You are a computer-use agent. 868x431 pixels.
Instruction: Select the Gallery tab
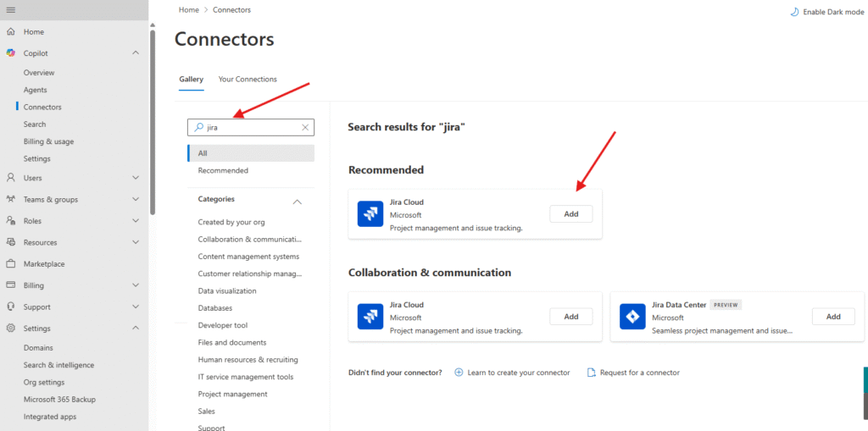[191, 80]
